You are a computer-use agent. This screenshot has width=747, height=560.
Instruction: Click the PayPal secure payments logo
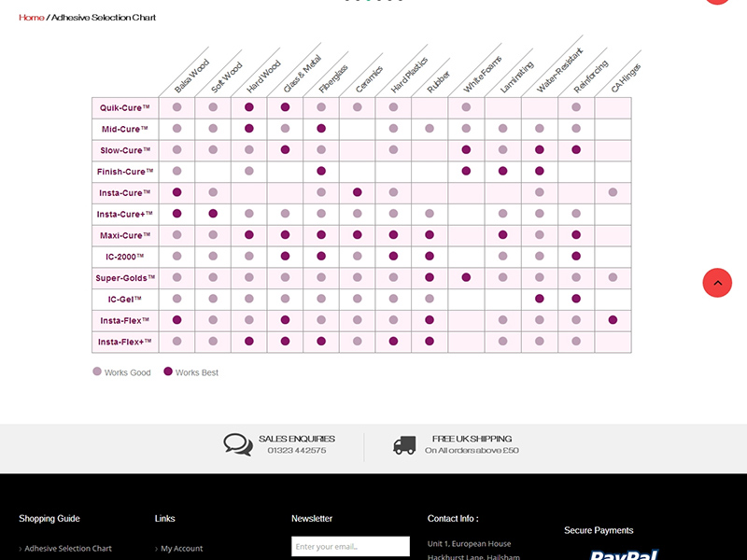coord(624,554)
